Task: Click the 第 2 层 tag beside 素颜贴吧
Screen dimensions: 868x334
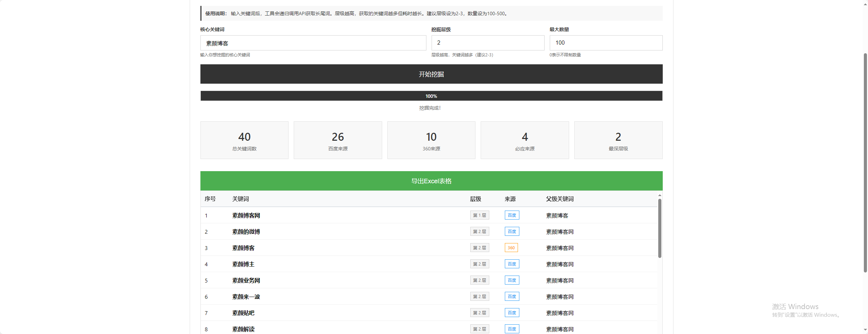Action: (x=480, y=313)
